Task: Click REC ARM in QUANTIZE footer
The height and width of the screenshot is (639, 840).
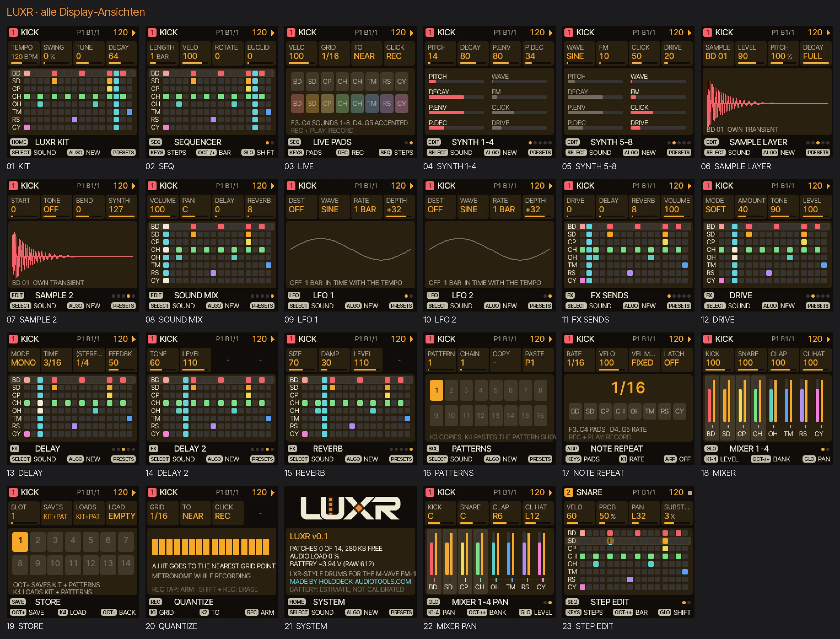Action: pos(260,613)
